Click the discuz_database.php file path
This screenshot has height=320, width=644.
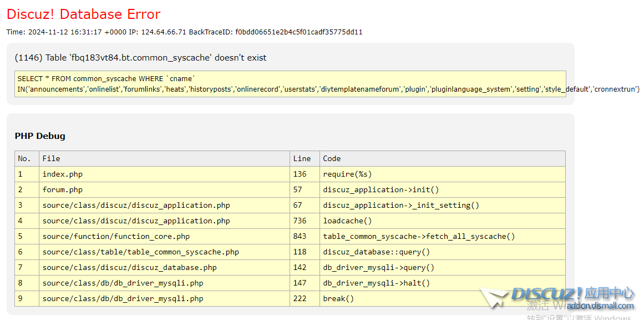click(129, 268)
